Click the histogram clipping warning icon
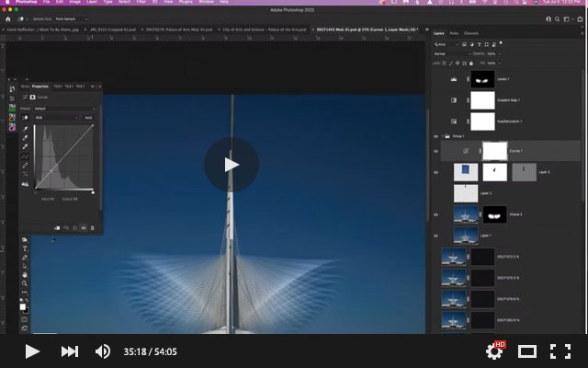 pos(25,184)
